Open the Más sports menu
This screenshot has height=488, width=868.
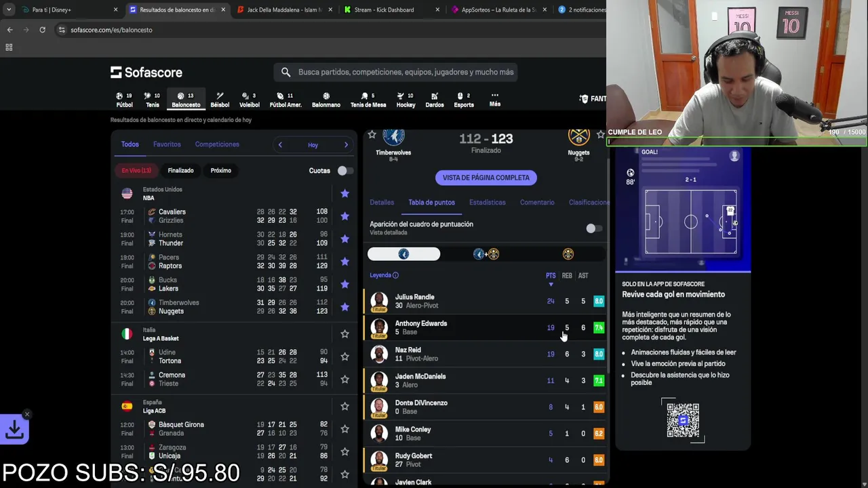pos(495,100)
